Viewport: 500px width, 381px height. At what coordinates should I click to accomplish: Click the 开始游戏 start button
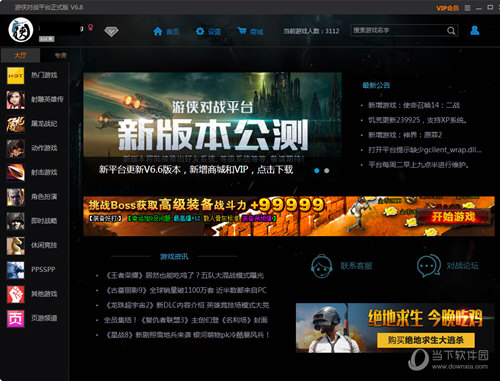(x=453, y=217)
